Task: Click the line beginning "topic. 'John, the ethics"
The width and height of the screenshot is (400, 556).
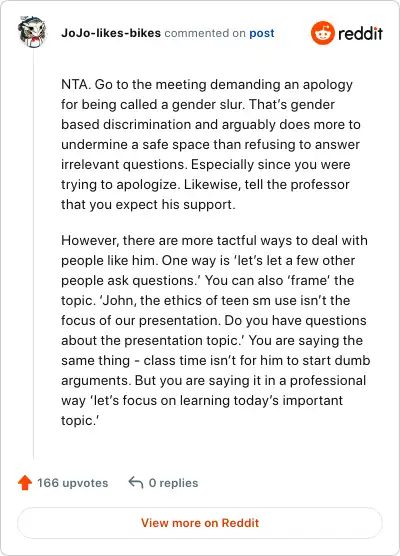Action: pyautogui.click(x=206, y=300)
